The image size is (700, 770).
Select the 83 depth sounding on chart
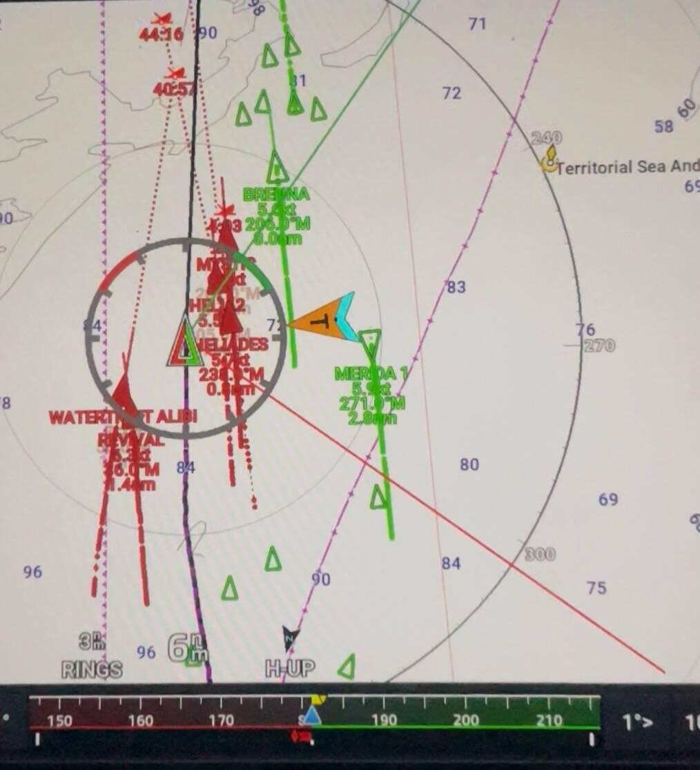tap(456, 287)
